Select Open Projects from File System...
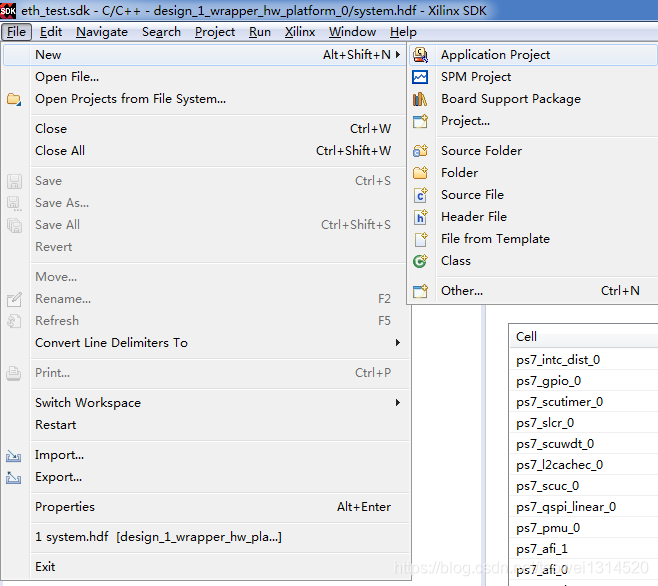 click(206, 99)
